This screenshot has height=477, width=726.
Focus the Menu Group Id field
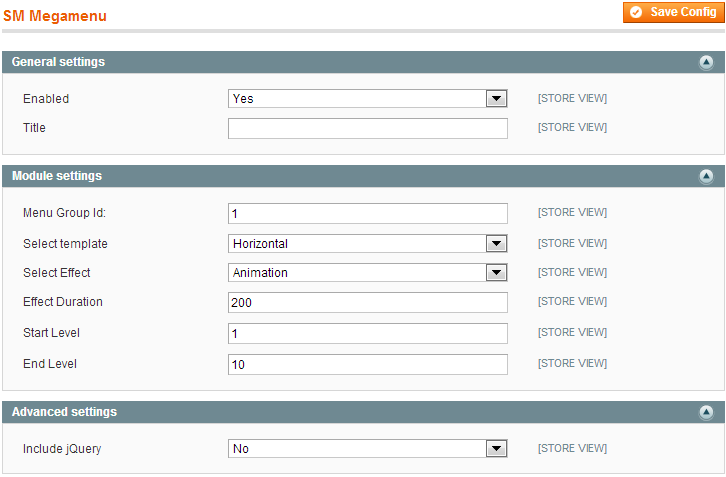point(368,213)
